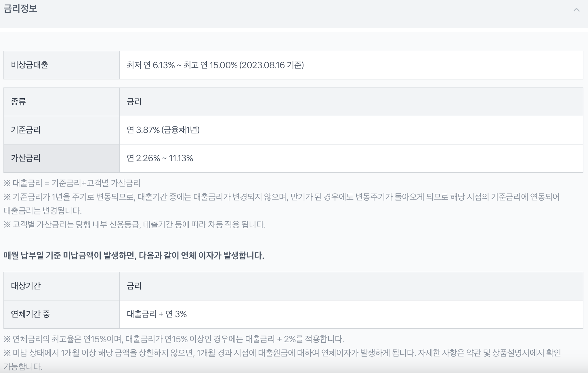Collapse the 금리정보 section chevron
This screenshot has height=373, width=588.
pos(576,10)
